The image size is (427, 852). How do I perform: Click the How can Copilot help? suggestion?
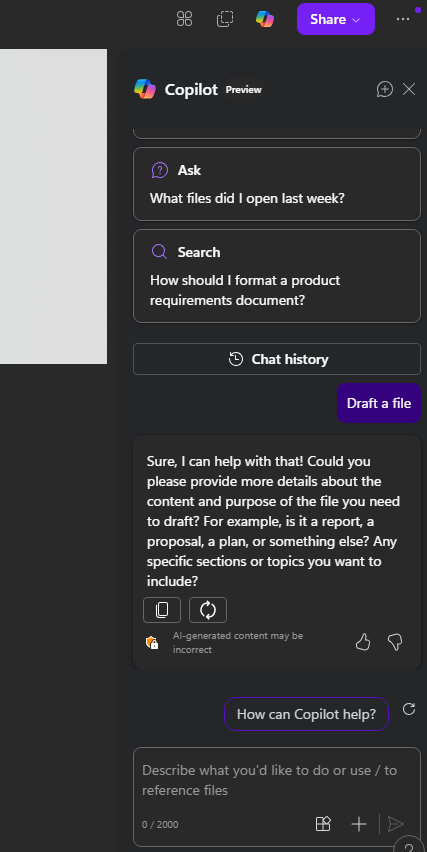(x=306, y=714)
